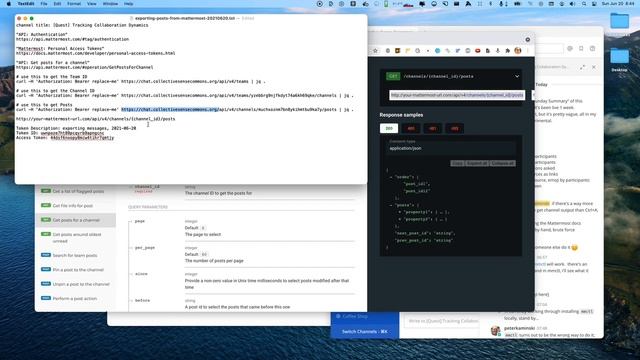Open 'Get posts around oldest unread' entry
The width and height of the screenshot is (640, 360).
pos(77,238)
